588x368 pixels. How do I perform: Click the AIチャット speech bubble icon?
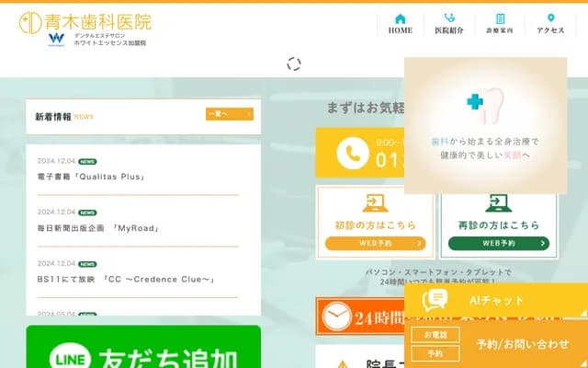coord(435,300)
